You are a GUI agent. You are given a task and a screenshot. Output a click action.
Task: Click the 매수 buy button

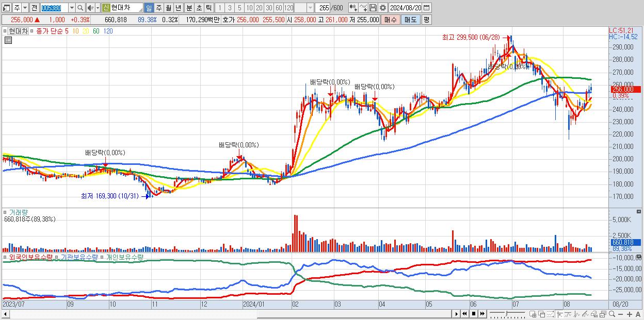coord(391,20)
